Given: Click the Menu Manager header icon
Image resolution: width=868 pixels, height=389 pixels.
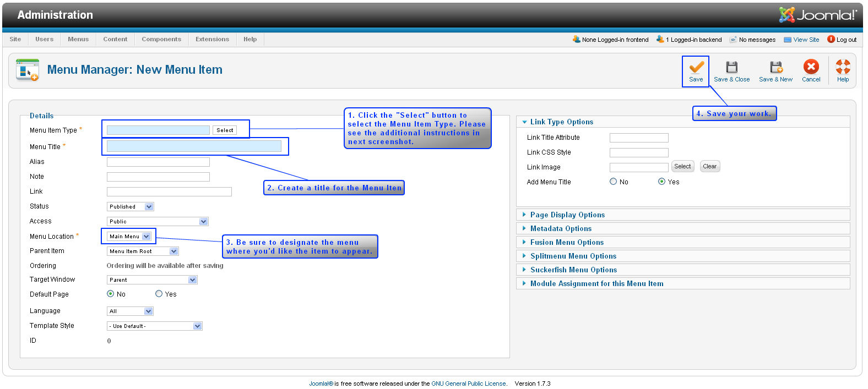Looking at the screenshot, I should pos(28,70).
